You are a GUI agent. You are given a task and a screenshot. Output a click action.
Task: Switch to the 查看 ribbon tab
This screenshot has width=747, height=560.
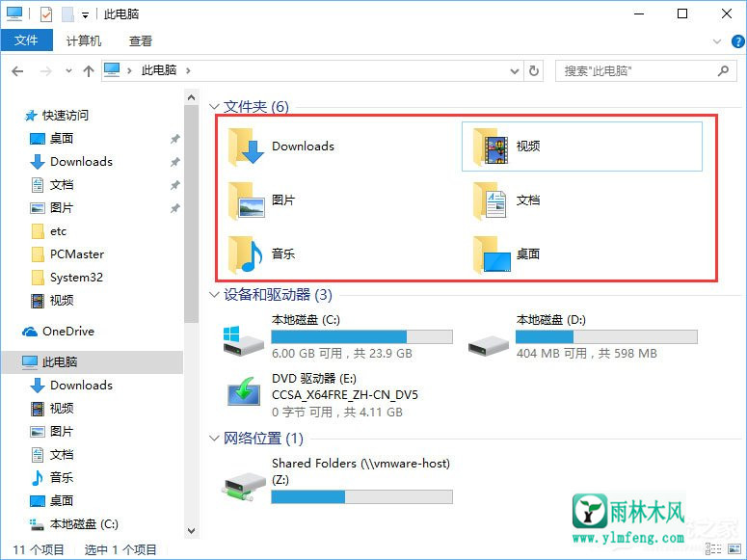140,41
